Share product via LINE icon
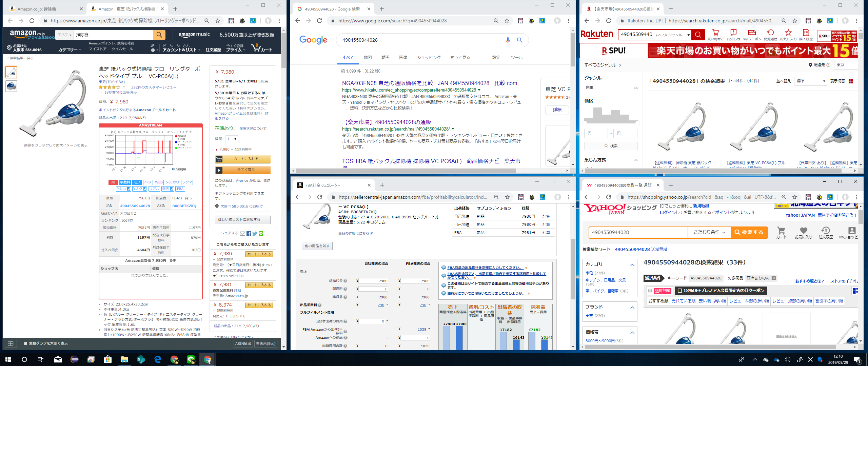Screen dimensions: 868x453 tap(261, 234)
